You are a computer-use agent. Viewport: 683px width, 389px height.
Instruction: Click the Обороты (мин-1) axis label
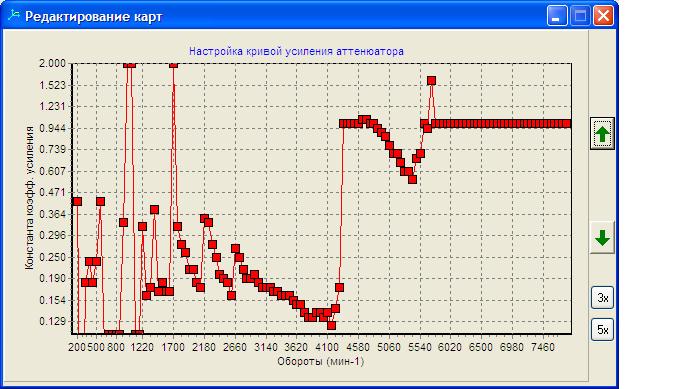(x=321, y=361)
